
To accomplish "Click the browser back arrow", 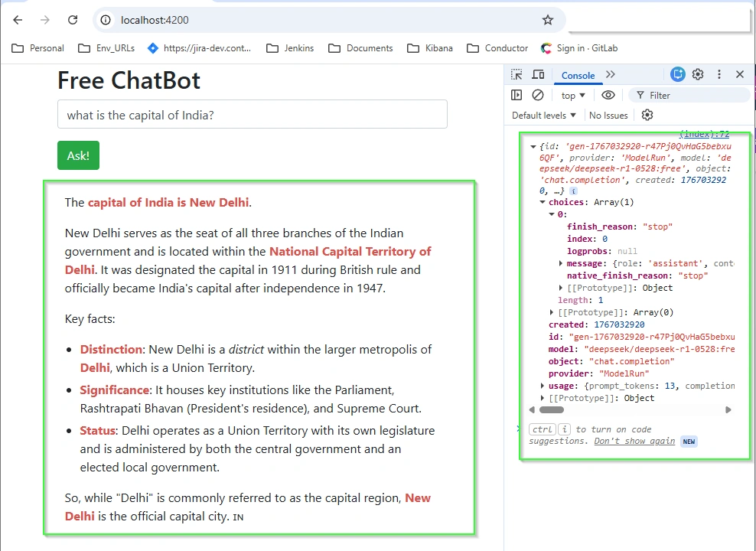I will [18, 20].
